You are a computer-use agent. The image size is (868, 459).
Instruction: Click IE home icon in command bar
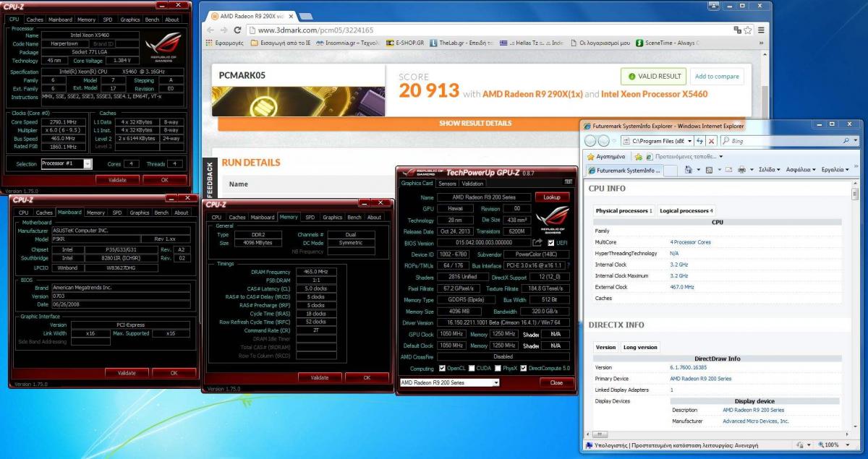tap(689, 170)
